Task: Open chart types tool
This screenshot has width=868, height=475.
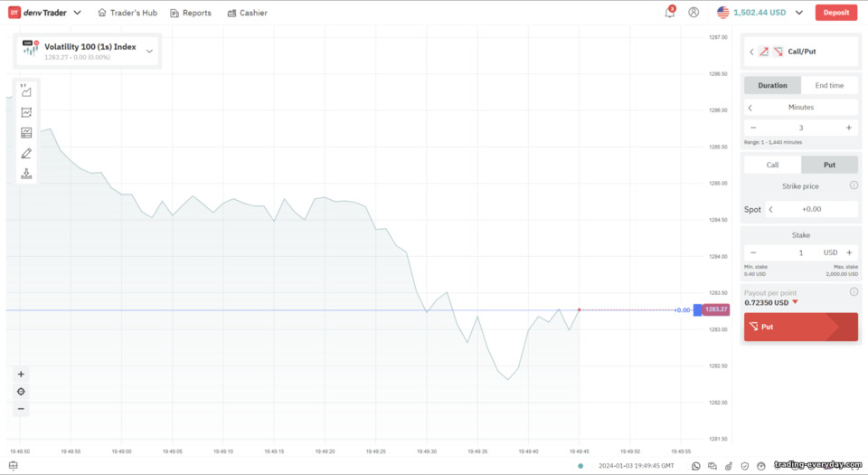Action: click(26, 91)
